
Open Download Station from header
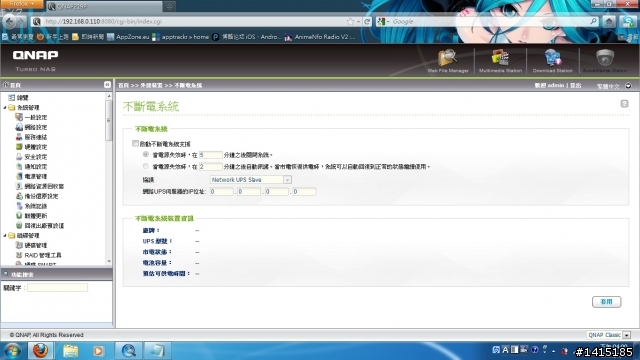tap(552, 61)
